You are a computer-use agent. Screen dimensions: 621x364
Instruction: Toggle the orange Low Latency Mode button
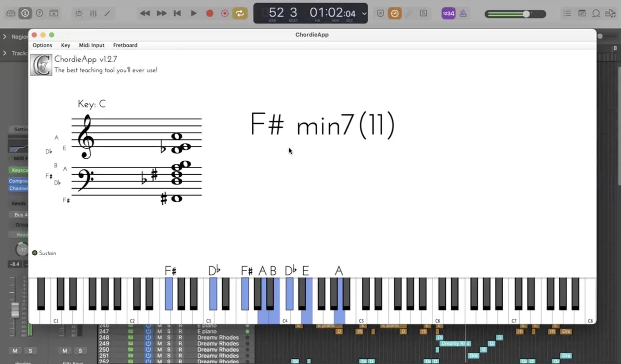[x=395, y=13]
